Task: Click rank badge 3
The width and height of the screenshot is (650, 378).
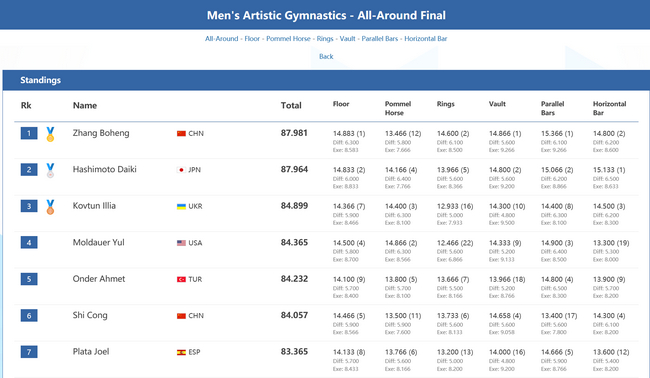Action: pyautogui.click(x=29, y=206)
